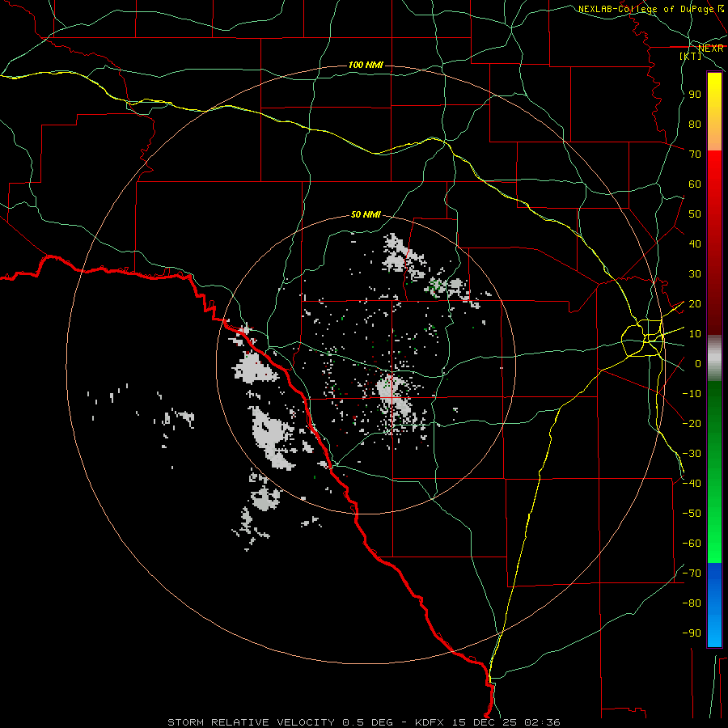The height and width of the screenshot is (728, 728).
Task: Click the -20 value on the velocity scale
Action: click(692, 424)
